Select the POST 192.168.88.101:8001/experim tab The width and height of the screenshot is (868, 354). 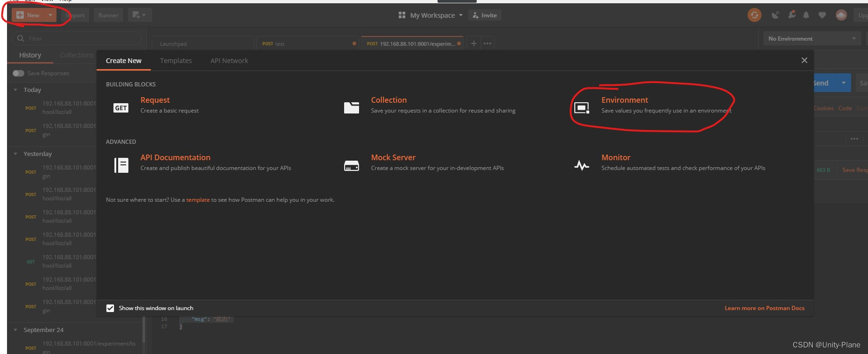point(413,43)
